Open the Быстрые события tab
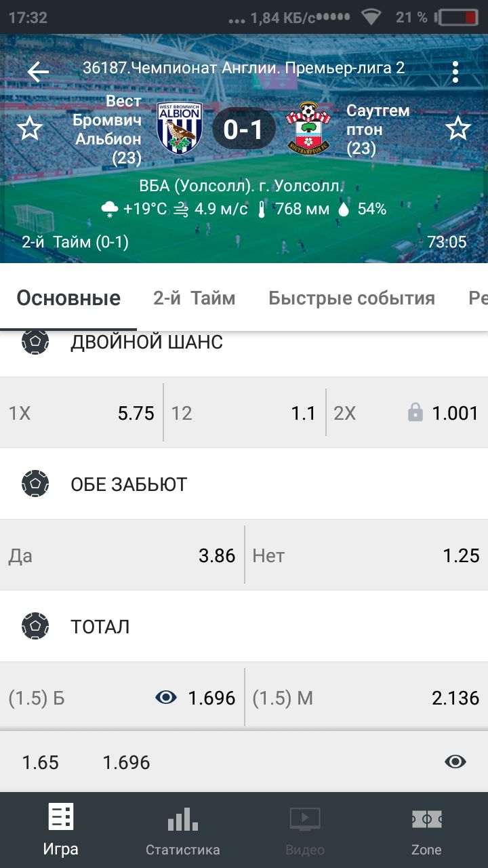Image resolution: width=488 pixels, height=868 pixels. point(351,298)
